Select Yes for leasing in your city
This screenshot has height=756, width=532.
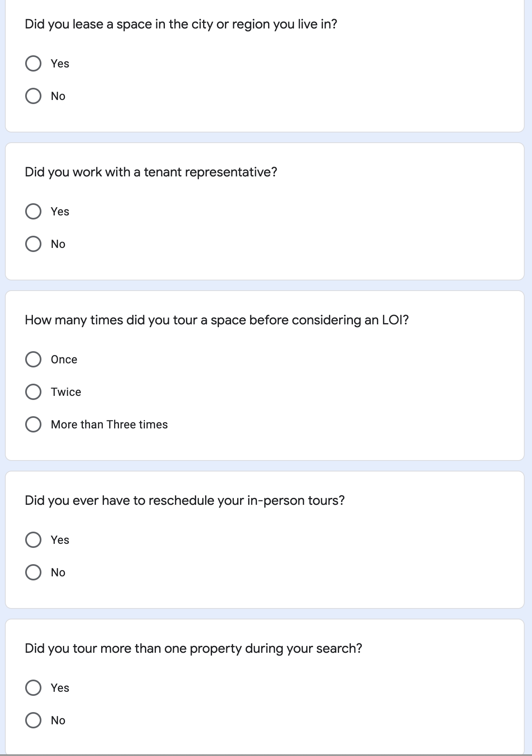(33, 64)
